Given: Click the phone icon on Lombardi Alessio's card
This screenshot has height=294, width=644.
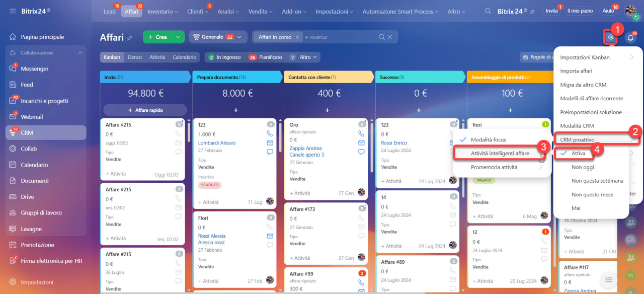Looking at the screenshot, I should (270, 134).
